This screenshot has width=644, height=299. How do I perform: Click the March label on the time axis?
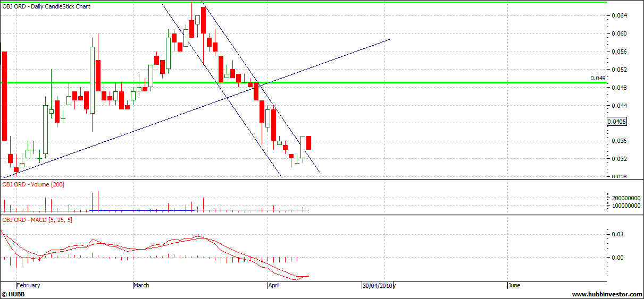tap(141, 285)
